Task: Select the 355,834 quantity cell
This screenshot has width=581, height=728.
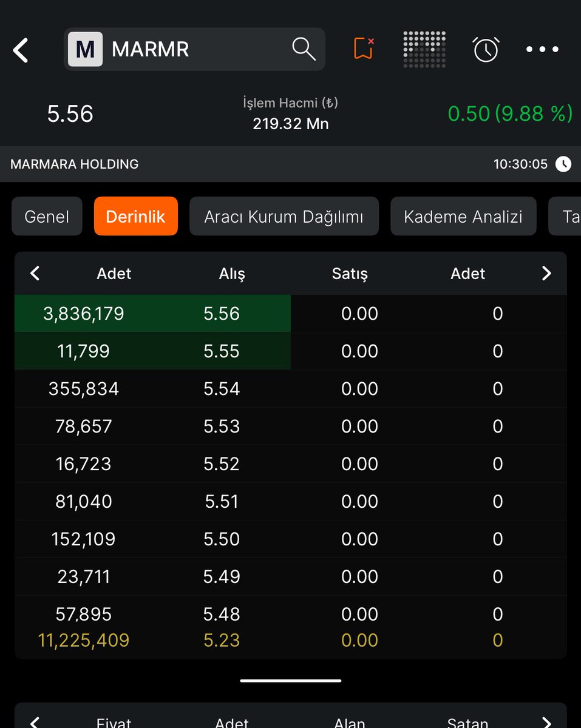Action: [x=84, y=389]
